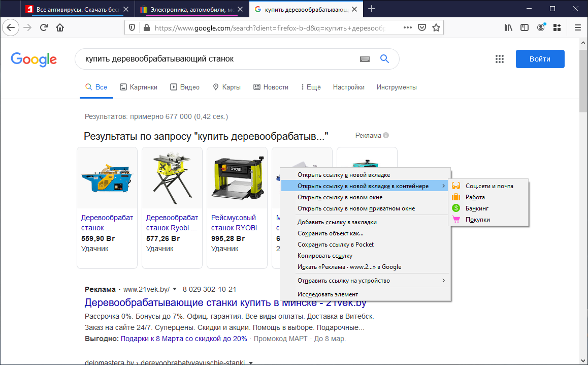Image resolution: width=588 pixels, height=365 pixels.
Task: Open the Firefox account icon
Action: pos(541,27)
